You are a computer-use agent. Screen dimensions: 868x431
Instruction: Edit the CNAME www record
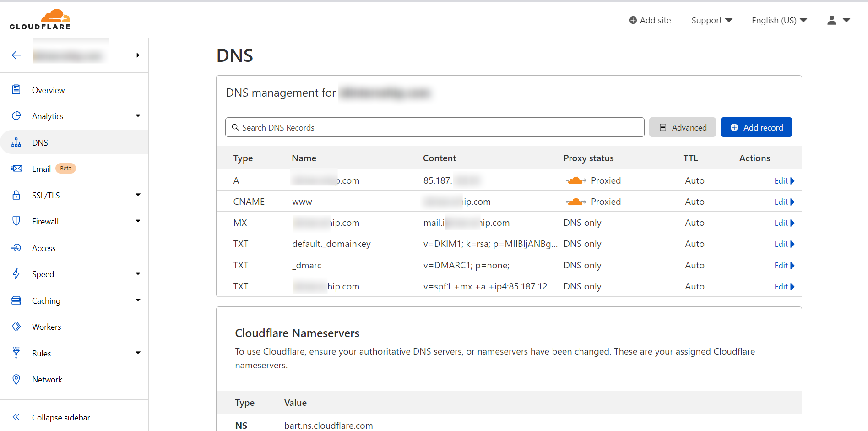pos(784,202)
